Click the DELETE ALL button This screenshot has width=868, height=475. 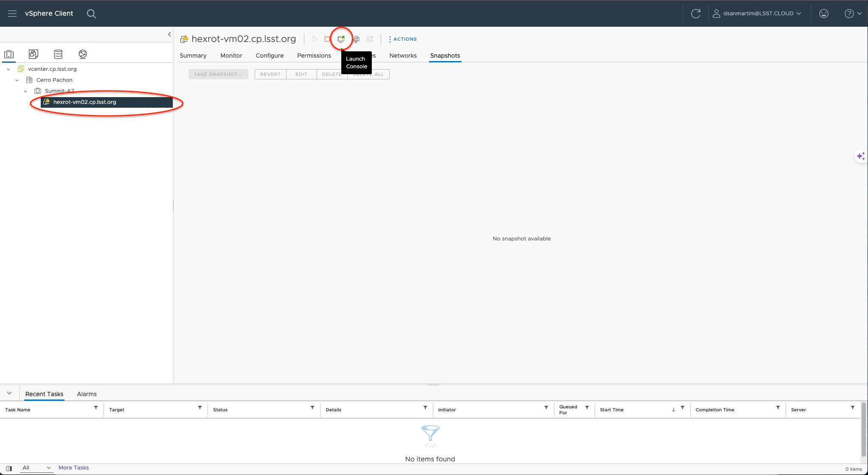click(x=368, y=74)
